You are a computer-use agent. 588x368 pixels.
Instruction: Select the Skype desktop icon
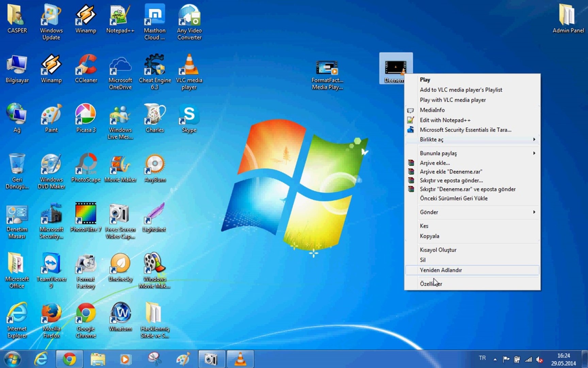pyautogui.click(x=189, y=119)
